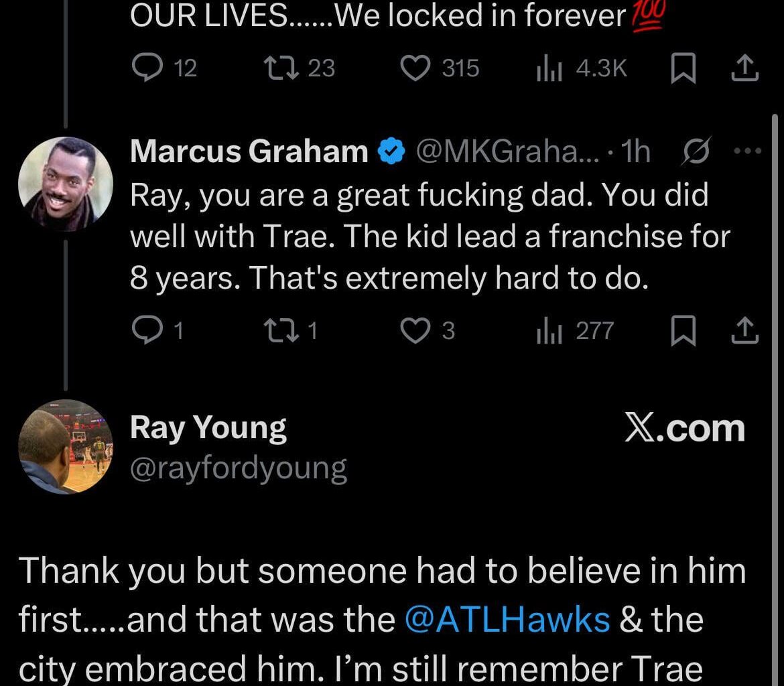Image resolution: width=784 pixels, height=686 pixels.
Task: Click the views icon showing 277 impressions
Action: (551, 330)
